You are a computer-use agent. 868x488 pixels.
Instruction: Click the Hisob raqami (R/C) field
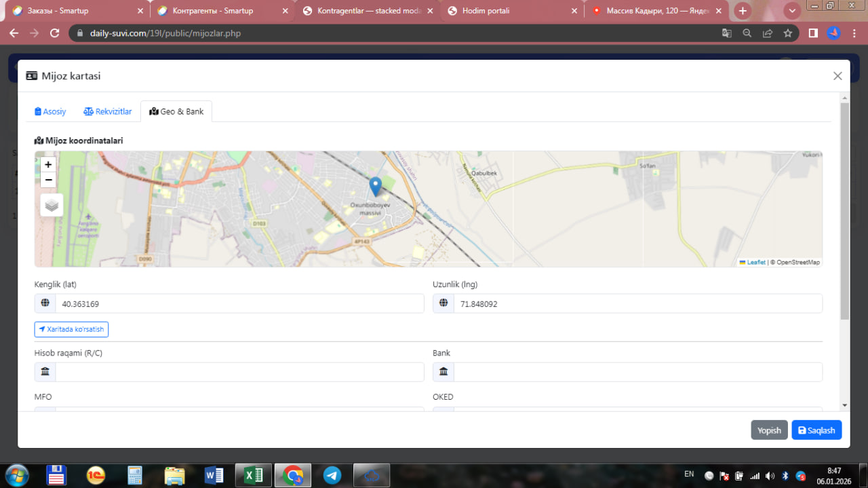pyautogui.click(x=239, y=372)
